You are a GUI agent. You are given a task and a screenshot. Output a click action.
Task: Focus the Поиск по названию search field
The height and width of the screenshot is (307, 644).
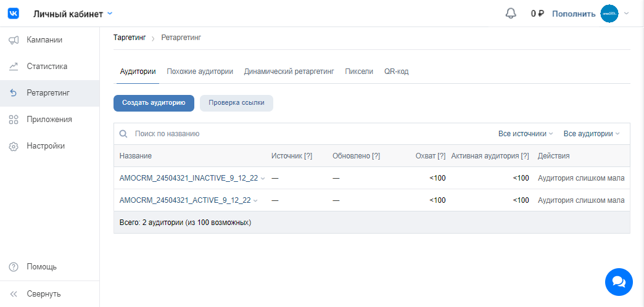247,134
